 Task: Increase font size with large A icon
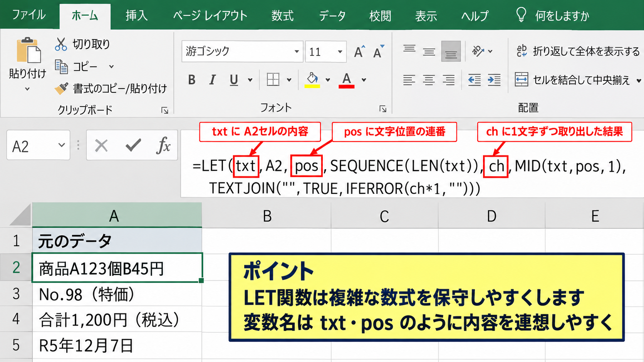359,52
